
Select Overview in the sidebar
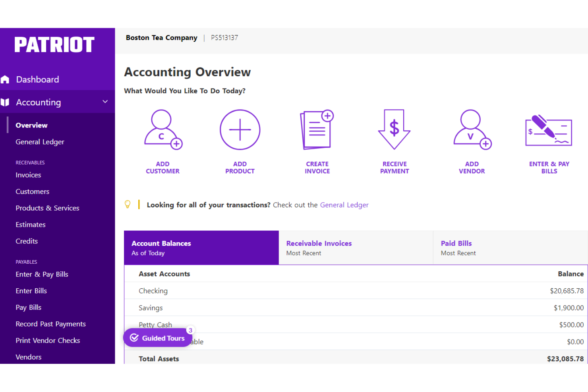[31, 125]
